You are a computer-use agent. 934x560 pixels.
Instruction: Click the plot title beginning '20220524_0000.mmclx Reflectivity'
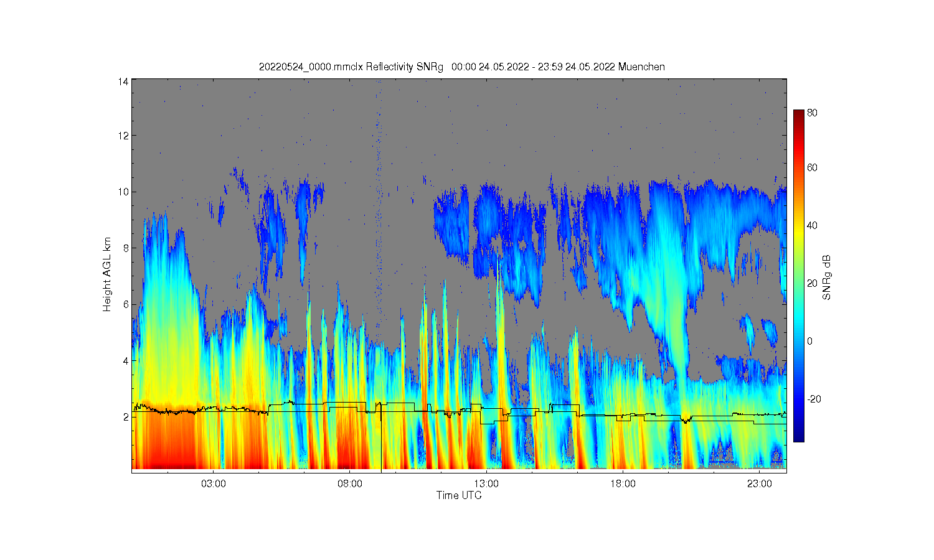462,67
